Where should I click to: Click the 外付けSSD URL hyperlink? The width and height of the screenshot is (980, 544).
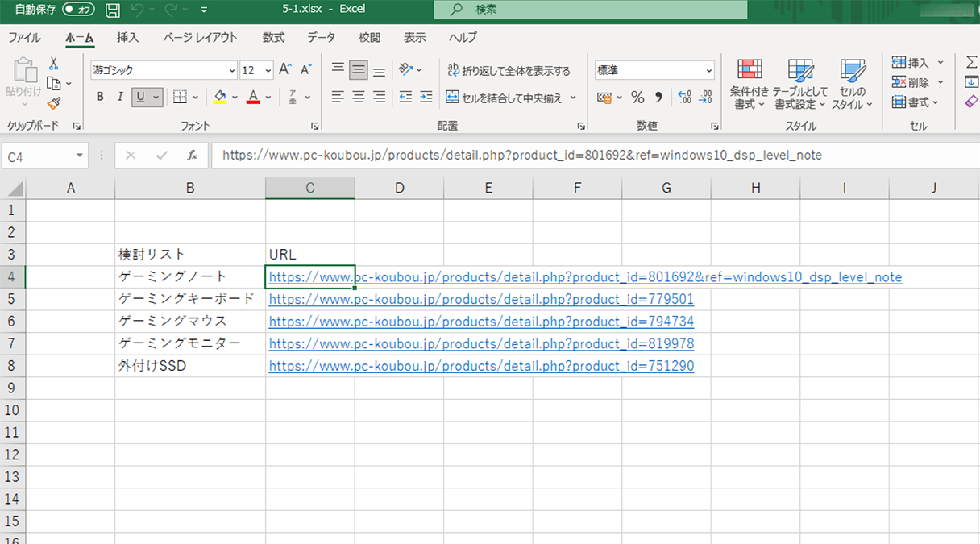(x=480, y=365)
